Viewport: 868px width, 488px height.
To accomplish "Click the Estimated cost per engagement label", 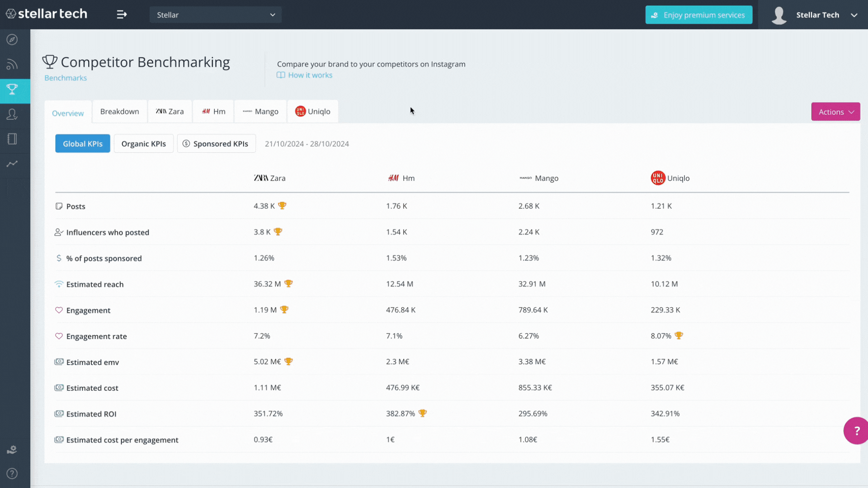I will click(122, 440).
